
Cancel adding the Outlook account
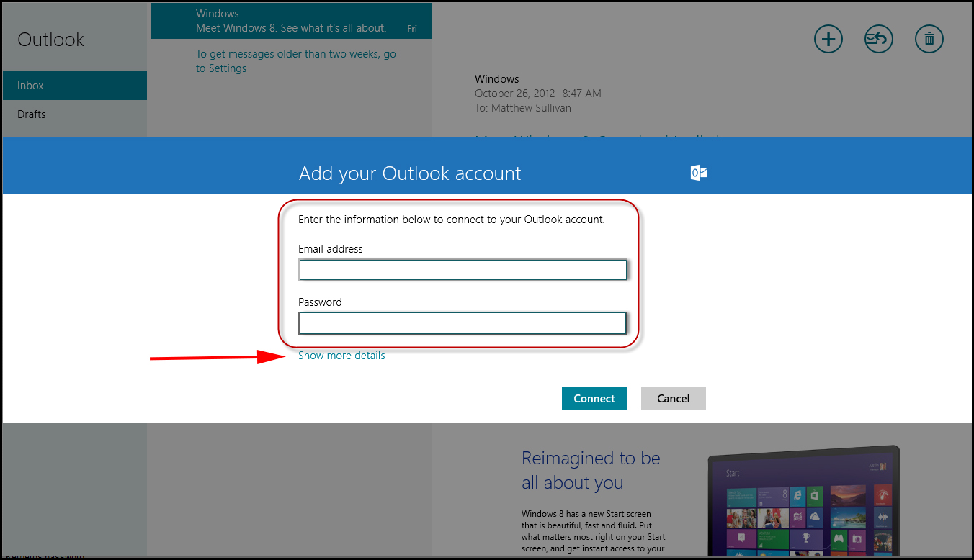tap(673, 398)
